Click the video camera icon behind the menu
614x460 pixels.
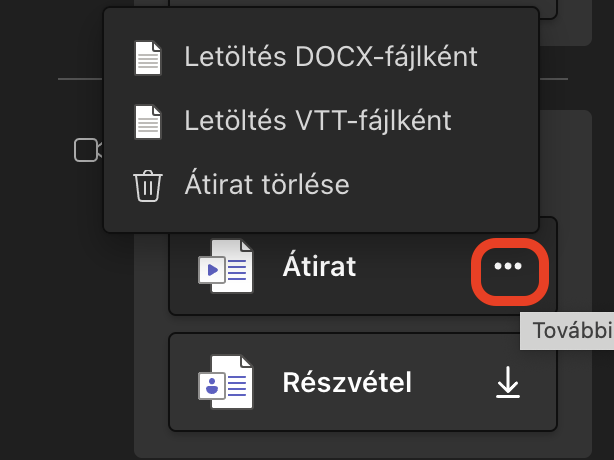point(88,150)
